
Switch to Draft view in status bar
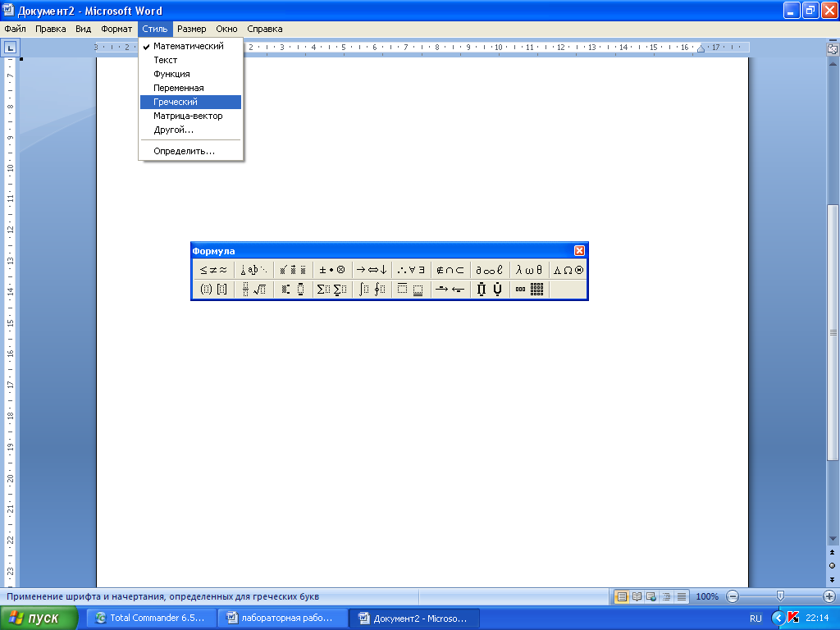[x=682, y=596]
